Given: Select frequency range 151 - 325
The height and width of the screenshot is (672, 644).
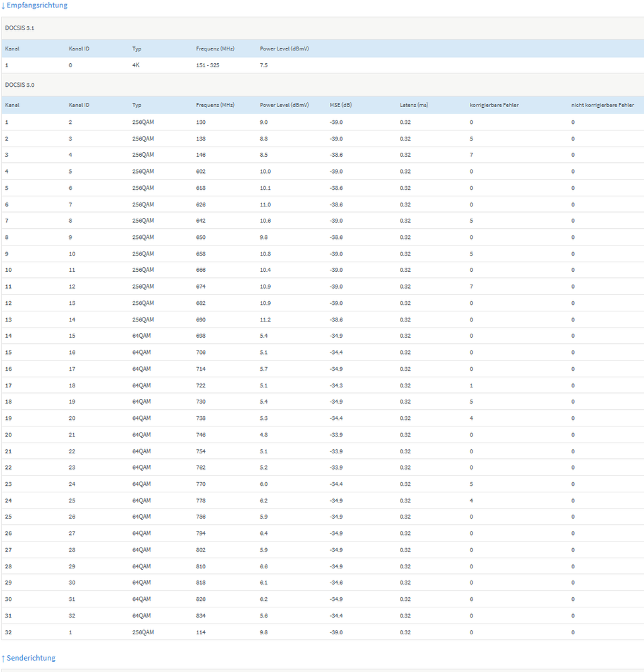Looking at the screenshot, I should [x=208, y=65].
